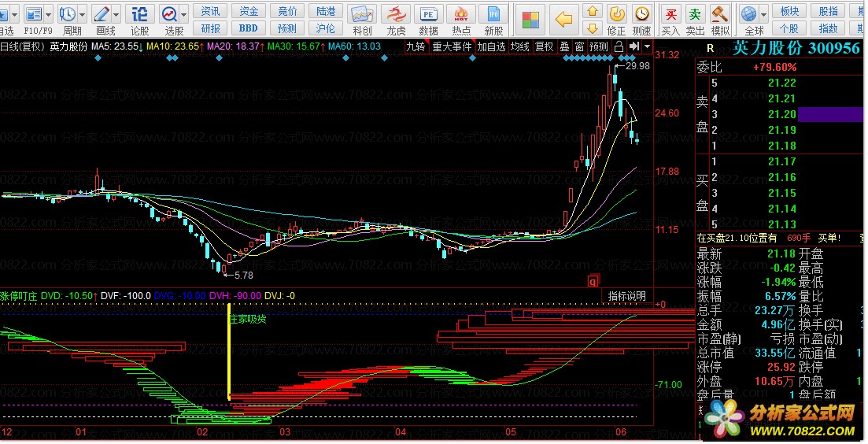Image resolution: width=868 pixels, height=444 pixels.
Task: Open 指标说明 indicator description
Action: pos(626,296)
